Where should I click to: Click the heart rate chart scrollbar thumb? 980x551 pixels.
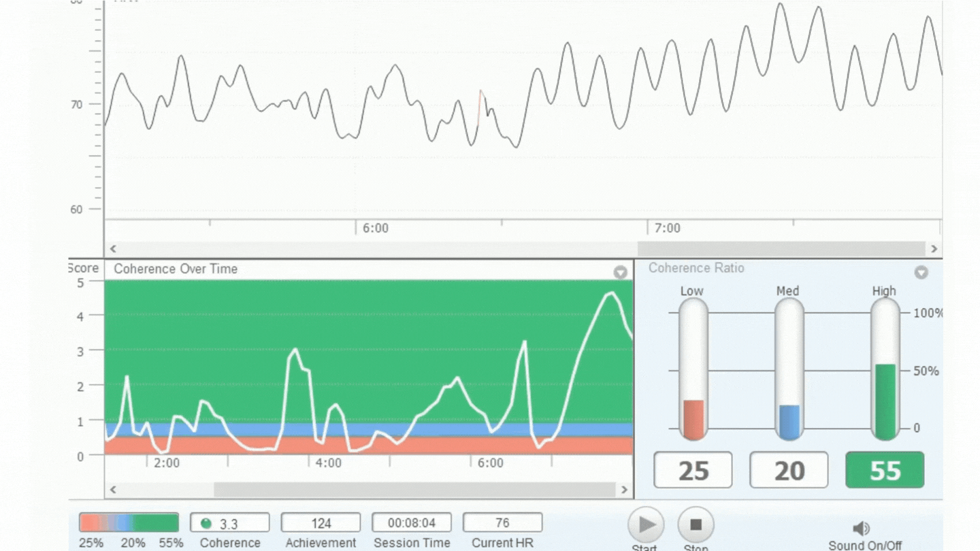[781, 249]
